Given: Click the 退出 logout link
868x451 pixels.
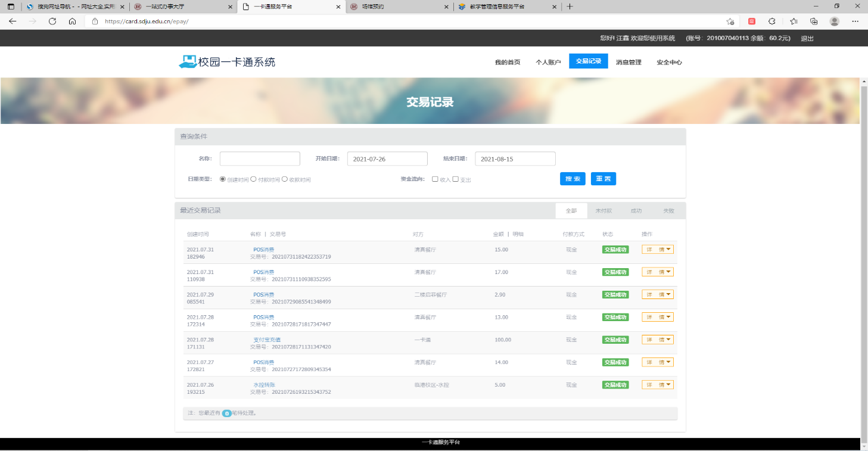Looking at the screenshot, I should (807, 38).
